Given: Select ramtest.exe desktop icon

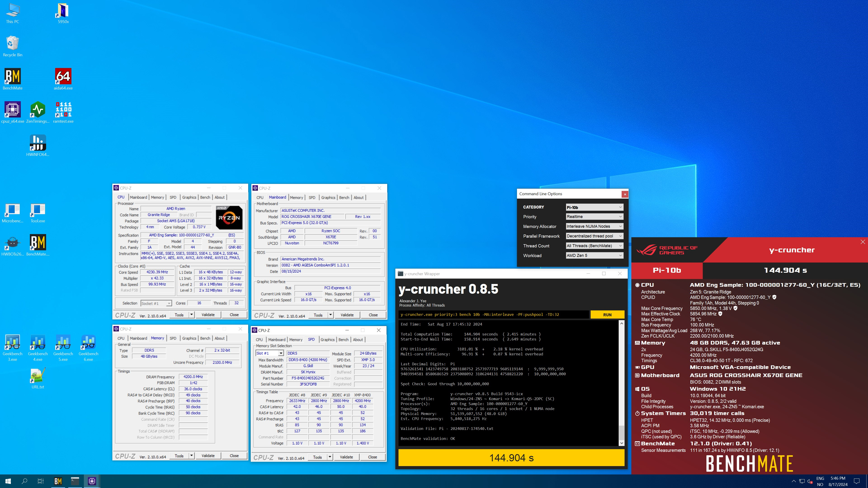Looking at the screenshot, I should click(63, 113).
